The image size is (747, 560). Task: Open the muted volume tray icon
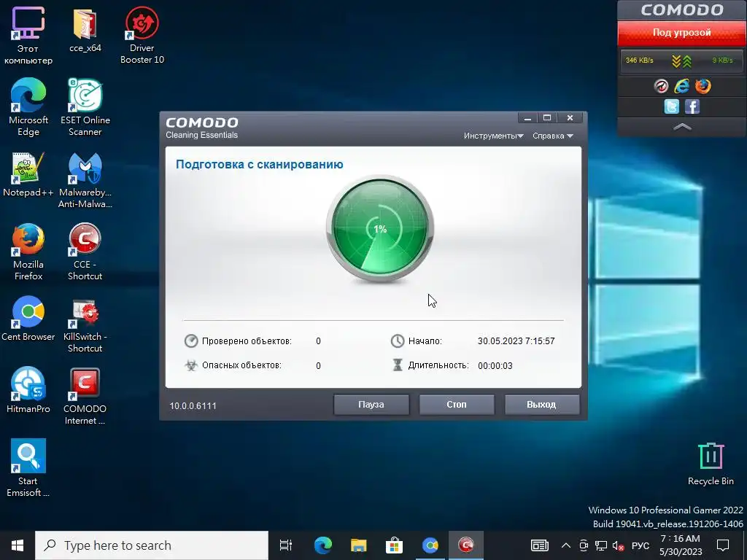tap(618, 545)
